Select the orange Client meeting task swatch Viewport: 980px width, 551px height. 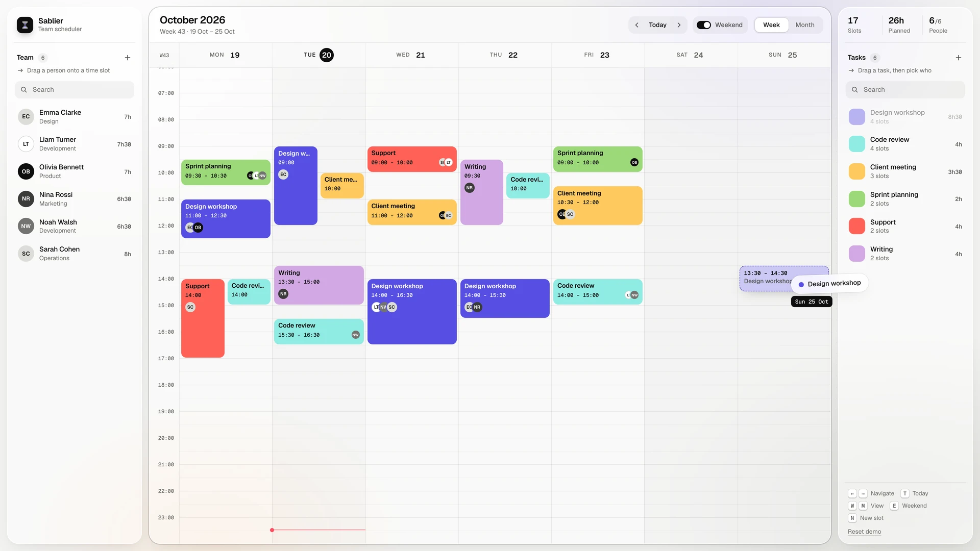[857, 171]
